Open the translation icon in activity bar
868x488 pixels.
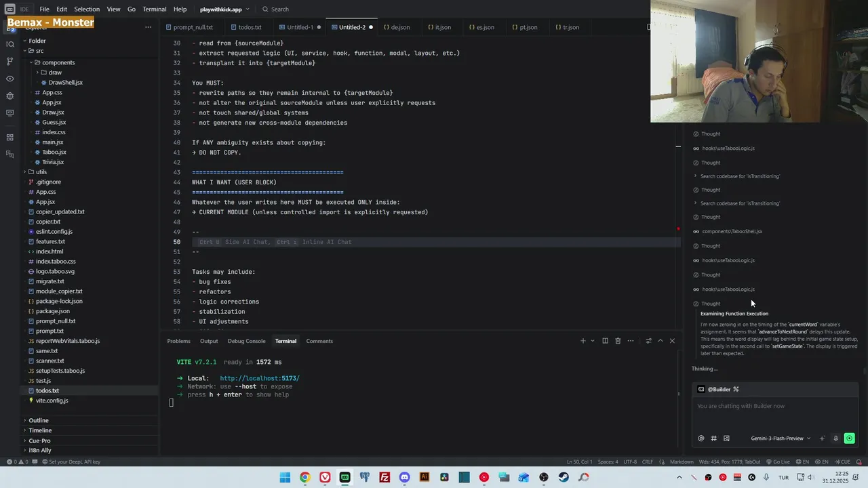(x=9, y=155)
